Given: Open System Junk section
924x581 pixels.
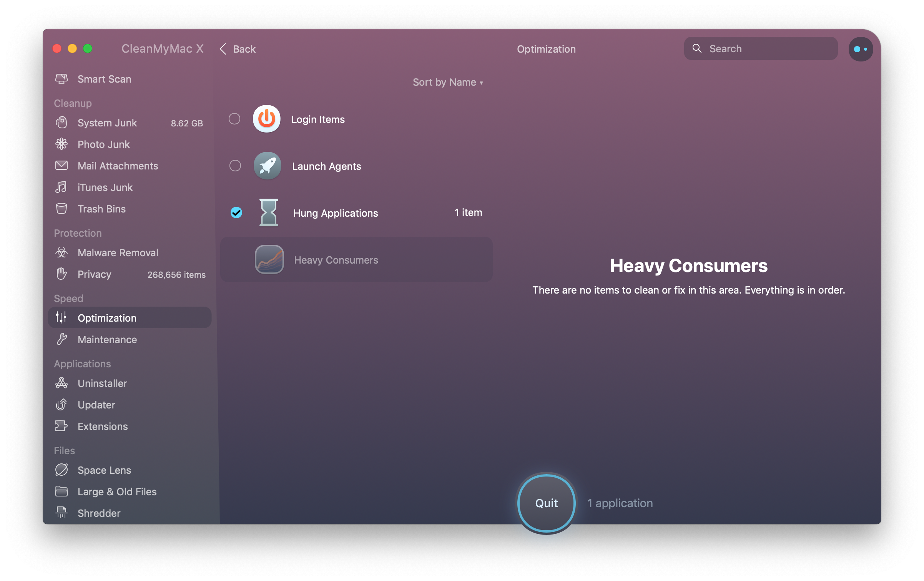Looking at the screenshot, I should click(130, 123).
